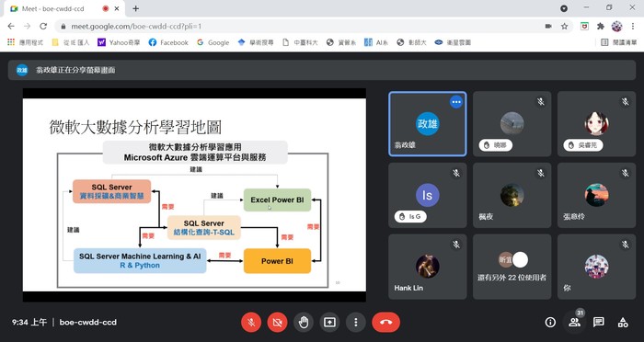
Task: Select 張意伶 participant tile
Action: [597, 195]
